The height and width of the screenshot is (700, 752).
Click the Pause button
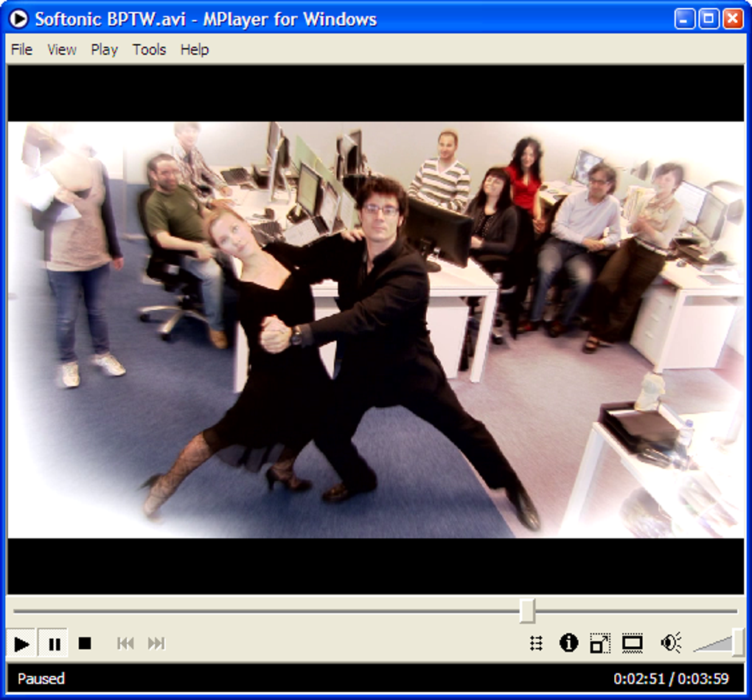pyautogui.click(x=54, y=643)
